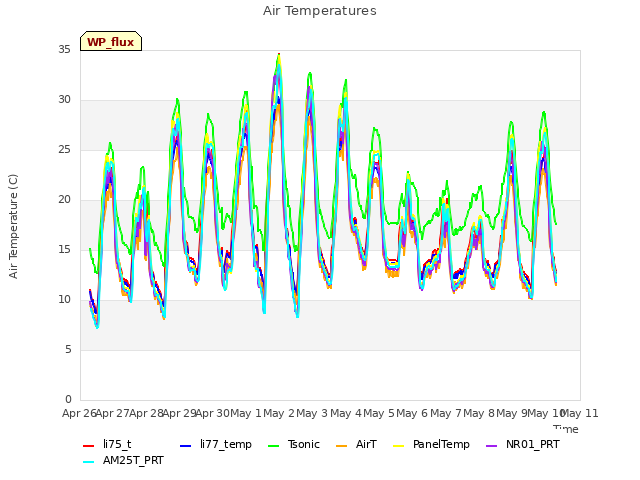Toggle the PanelTemp series legend label
Viewport: 640px width, 480px height.
point(441,444)
